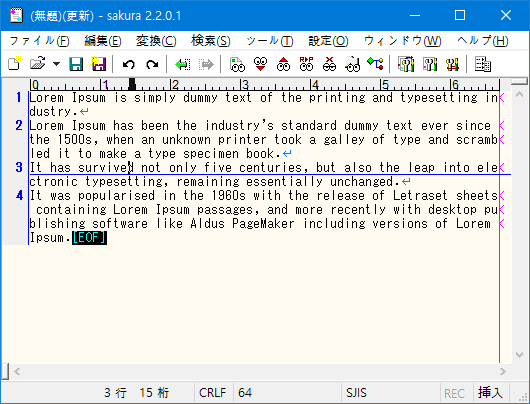
Task: Expand the recent files dropdown arrow beside Open
Action: [56, 64]
